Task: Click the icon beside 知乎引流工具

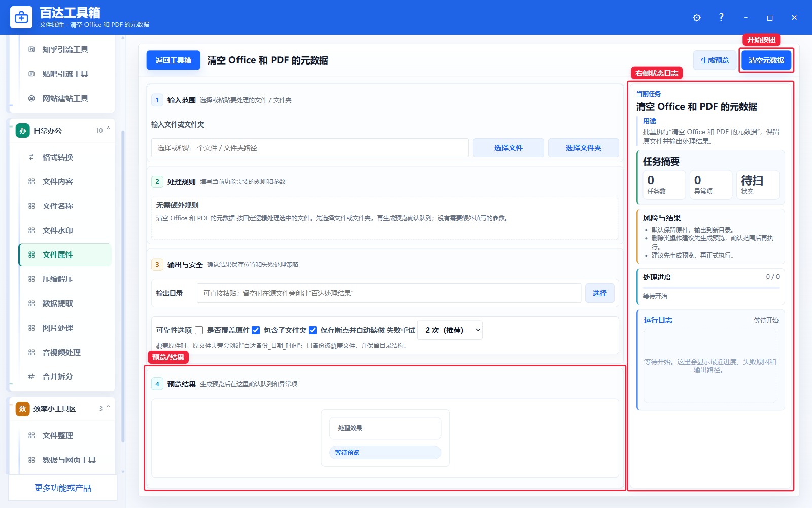Action: (x=31, y=49)
